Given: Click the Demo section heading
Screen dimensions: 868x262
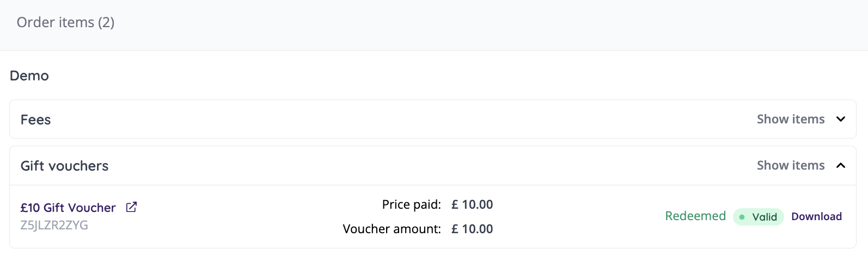Looking at the screenshot, I should pyautogui.click(x=29, y=76).
